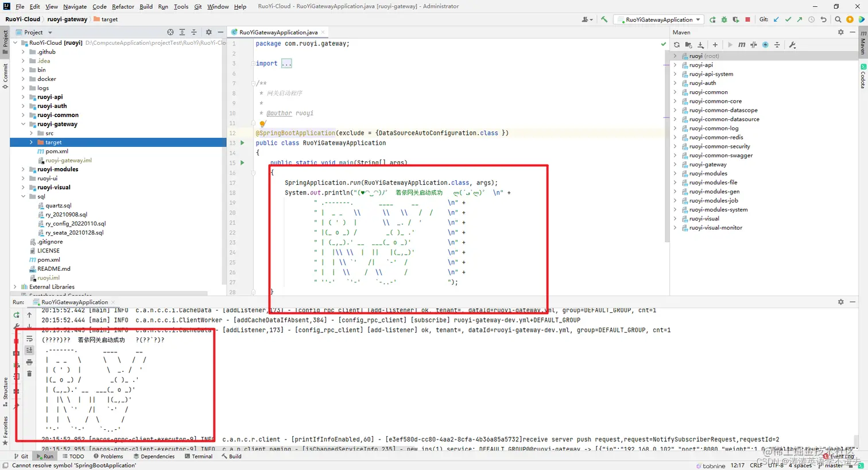Screen dimensions: 868x470
Task: Build project with the hammer icon
Action: (x=604, y=20)
